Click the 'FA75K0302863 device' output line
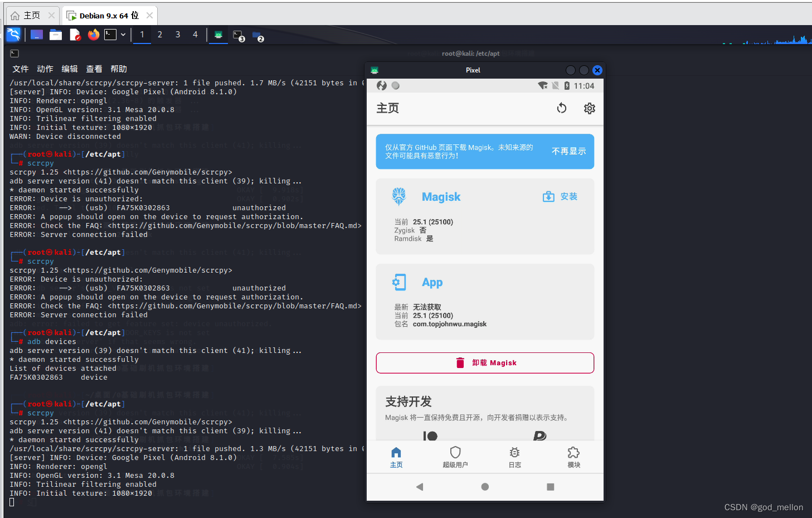812x518 pixels. point(59,377)
